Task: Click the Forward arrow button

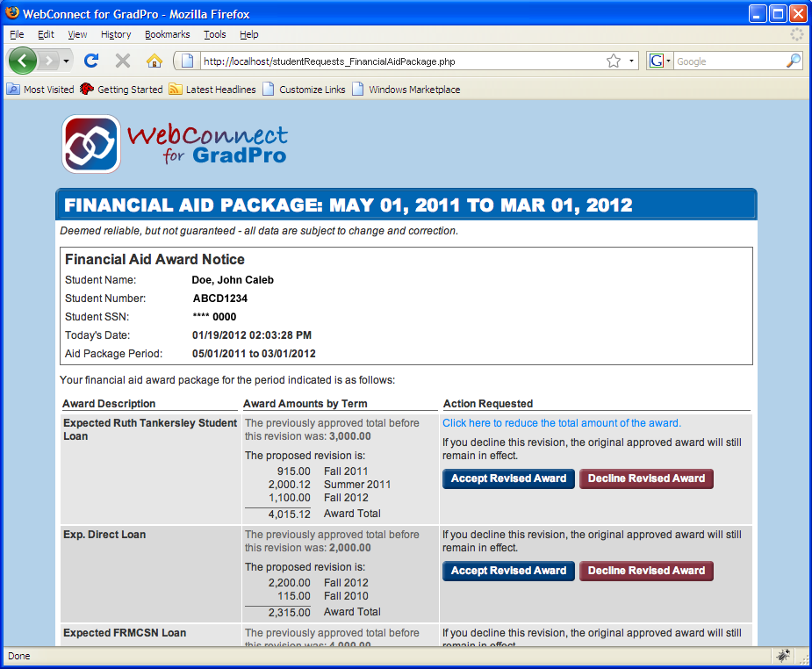Action: [x=48, y=61]
